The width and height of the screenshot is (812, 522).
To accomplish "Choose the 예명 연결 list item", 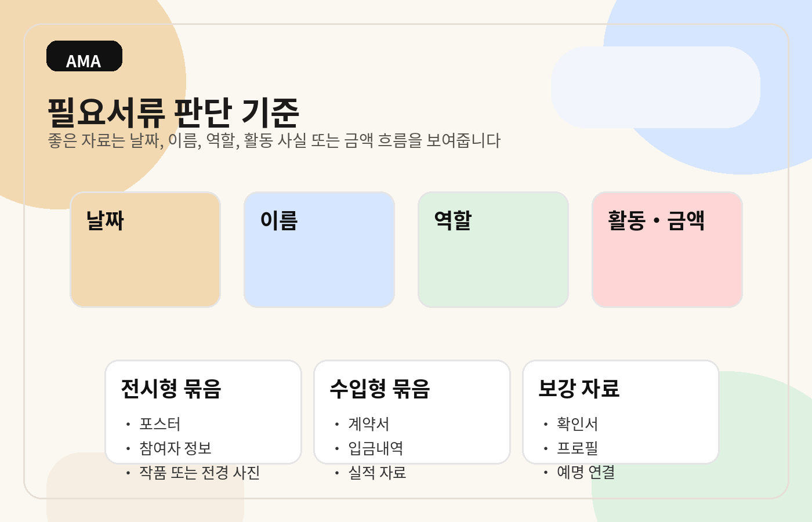I will coord(586,473).
